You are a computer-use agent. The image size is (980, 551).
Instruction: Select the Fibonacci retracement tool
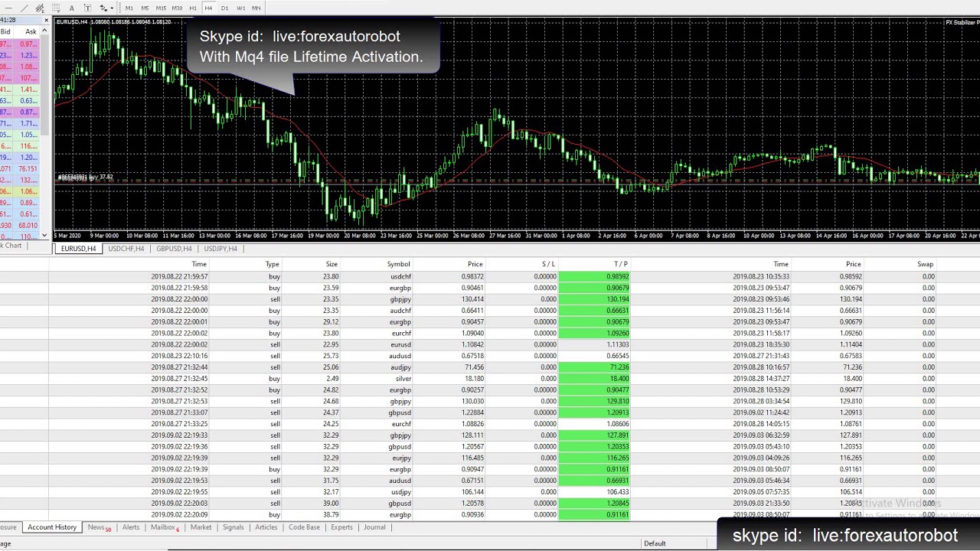[x=56, y=8]
